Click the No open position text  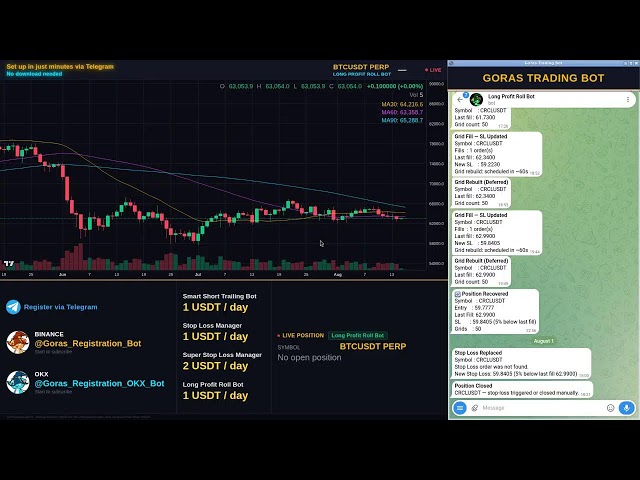tap(309, 358)
